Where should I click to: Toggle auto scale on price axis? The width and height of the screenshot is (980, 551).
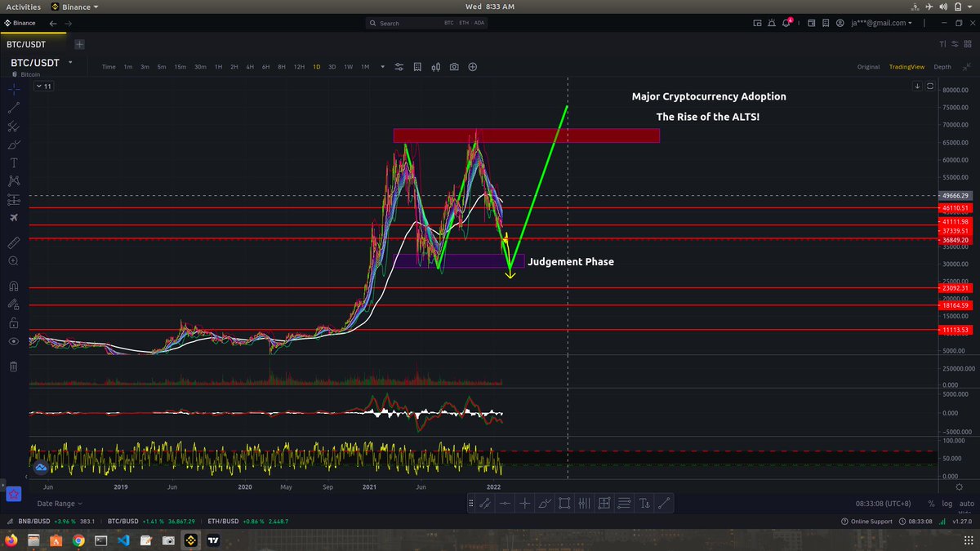tap(966, 504)
